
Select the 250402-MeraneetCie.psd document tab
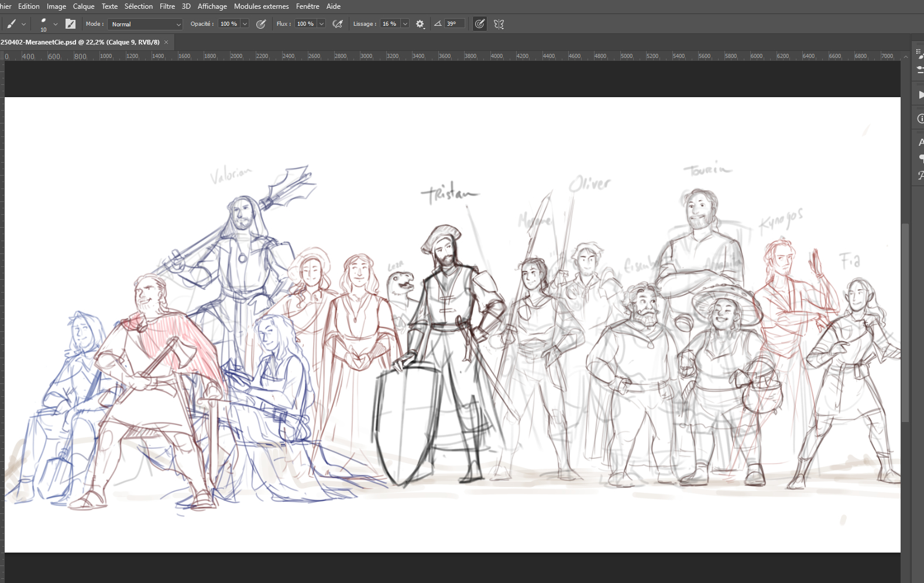coord(80,42)
